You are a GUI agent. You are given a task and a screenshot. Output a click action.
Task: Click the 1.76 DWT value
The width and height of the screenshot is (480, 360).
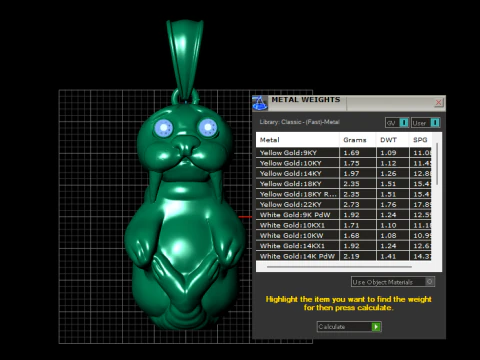pyautogui.click(x=388, y=204)
